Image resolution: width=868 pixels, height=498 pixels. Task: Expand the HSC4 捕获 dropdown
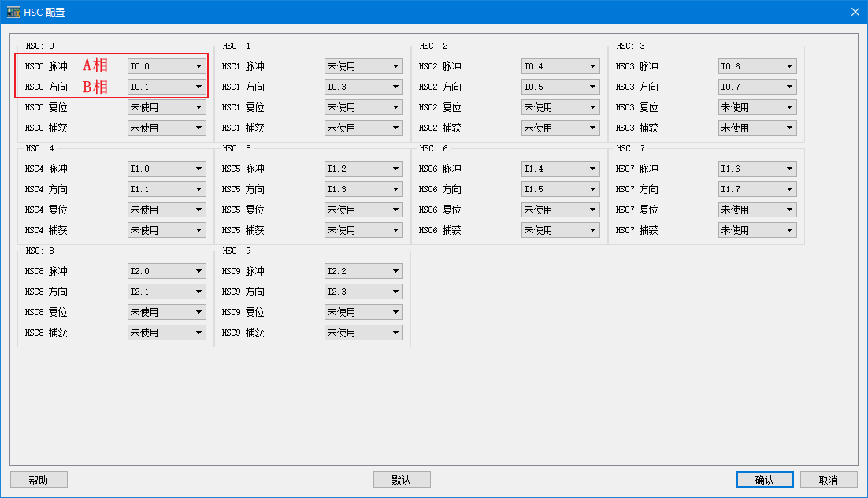[x=167, y=230]
